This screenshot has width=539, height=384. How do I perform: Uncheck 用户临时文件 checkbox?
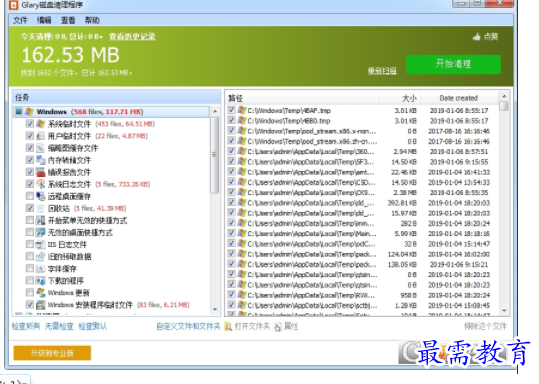click(x=30, y=136)
